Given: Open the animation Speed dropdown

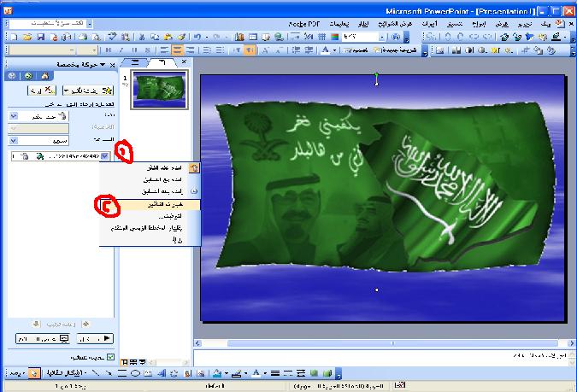Looking at the screenshot, I should pyautogui.click(x=14, y=140).
